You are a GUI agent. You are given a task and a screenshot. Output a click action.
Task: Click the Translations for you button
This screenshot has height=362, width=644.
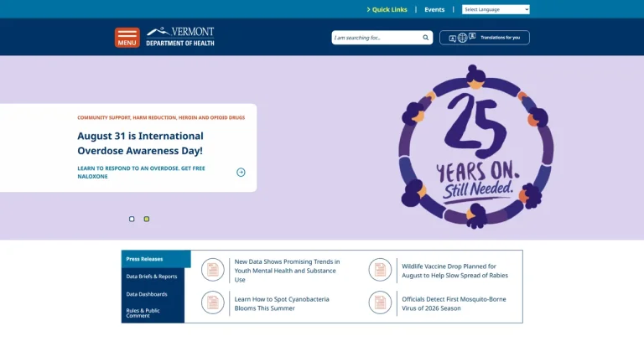(485, 38)
